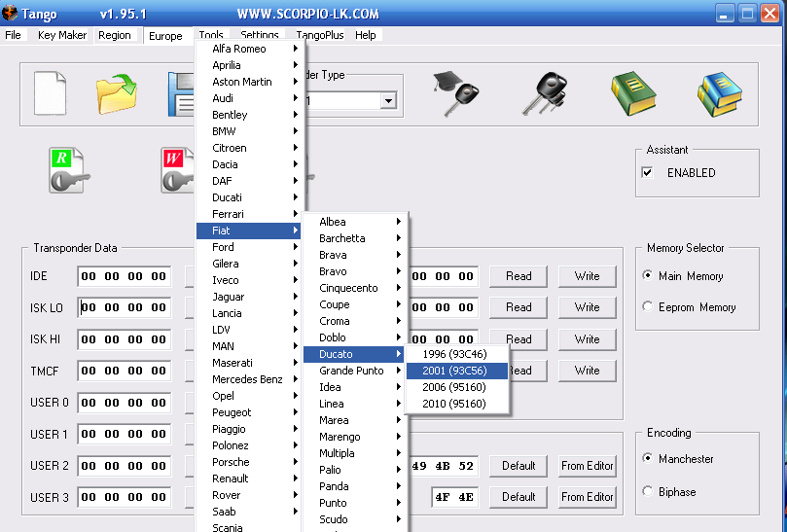Choose Manchester encoding option
The image size is (787, 532).
(x=648, y=458)
